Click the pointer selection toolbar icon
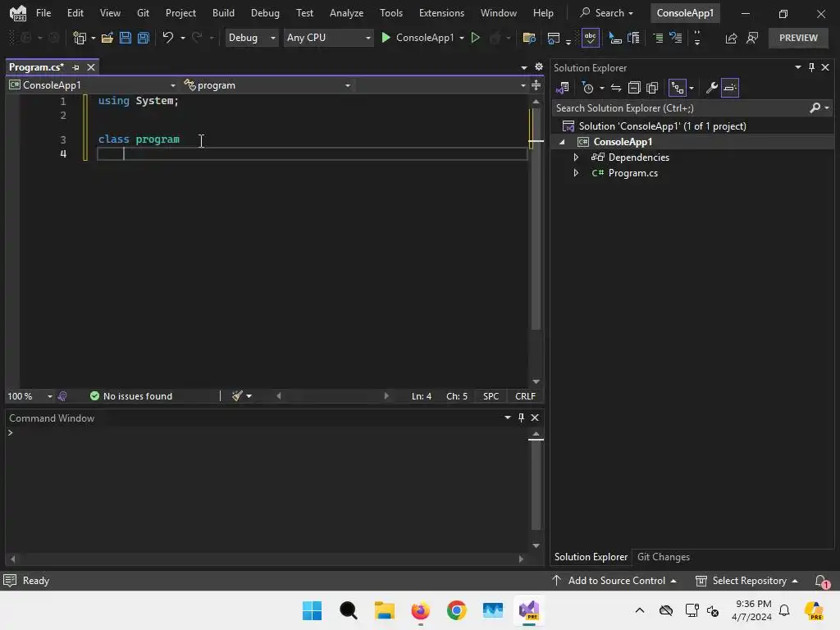Image resolution: width=840 pixels, height=630 pixels. 615,38
